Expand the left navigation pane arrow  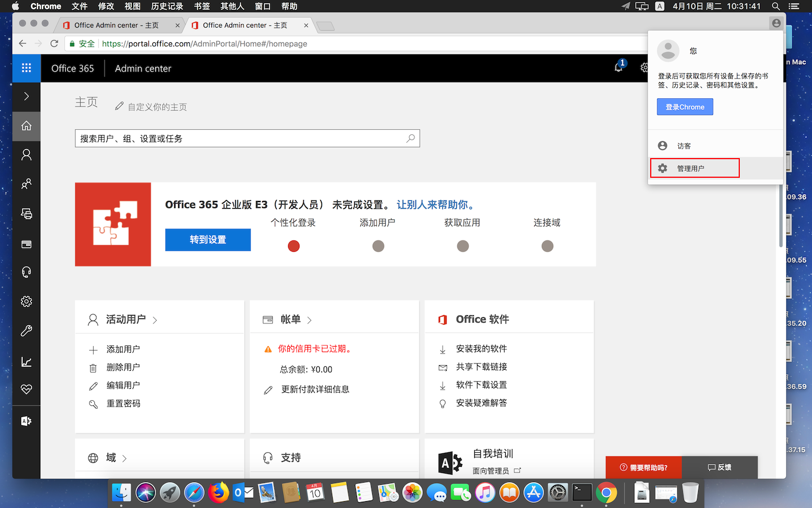[27, 97]
